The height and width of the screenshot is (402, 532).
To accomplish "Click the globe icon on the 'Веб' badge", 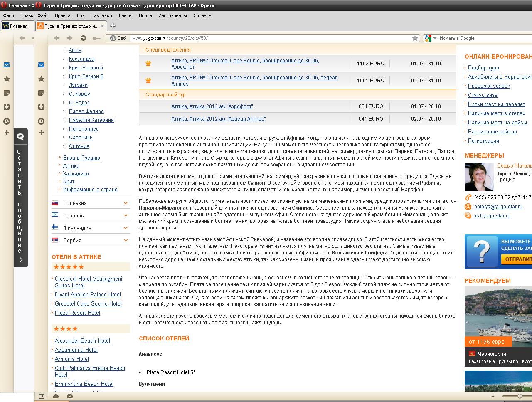I will [113, 38].
